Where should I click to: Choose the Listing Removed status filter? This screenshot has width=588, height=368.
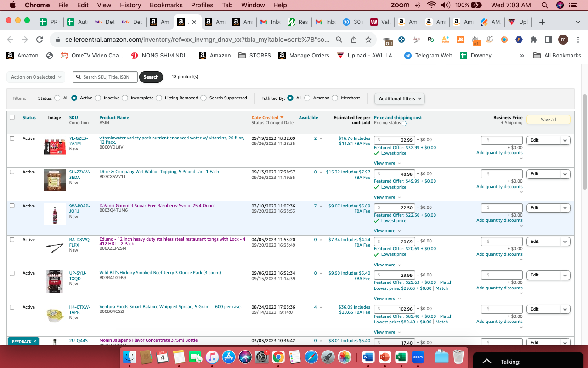coord(159,98)
